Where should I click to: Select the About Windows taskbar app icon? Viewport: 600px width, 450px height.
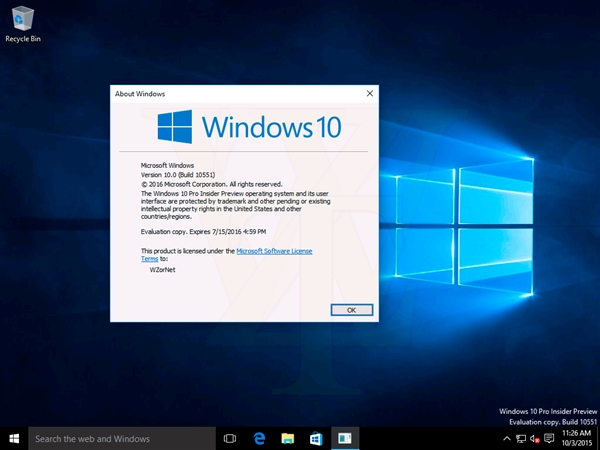[345, 438]
